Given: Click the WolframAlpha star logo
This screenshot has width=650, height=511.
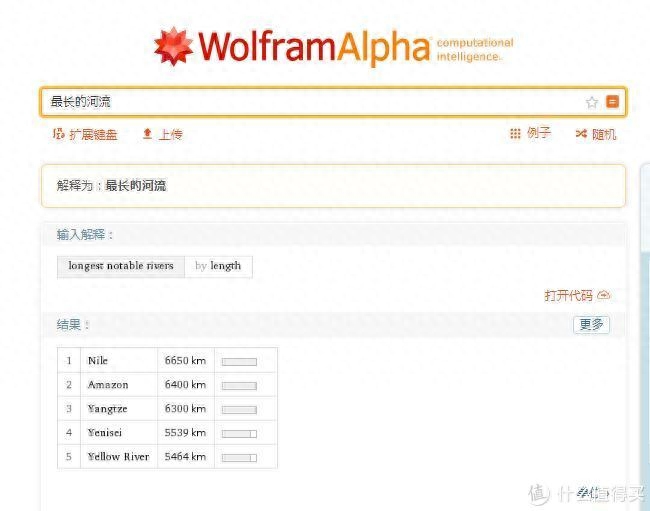Looking at the screenshot, I should (x=173, y=46).
